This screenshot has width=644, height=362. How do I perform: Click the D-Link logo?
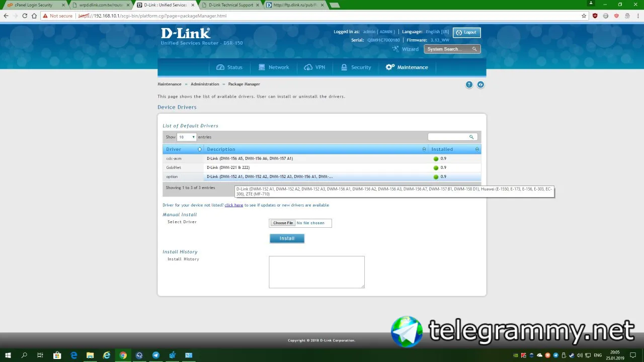(x=185, y=33)
